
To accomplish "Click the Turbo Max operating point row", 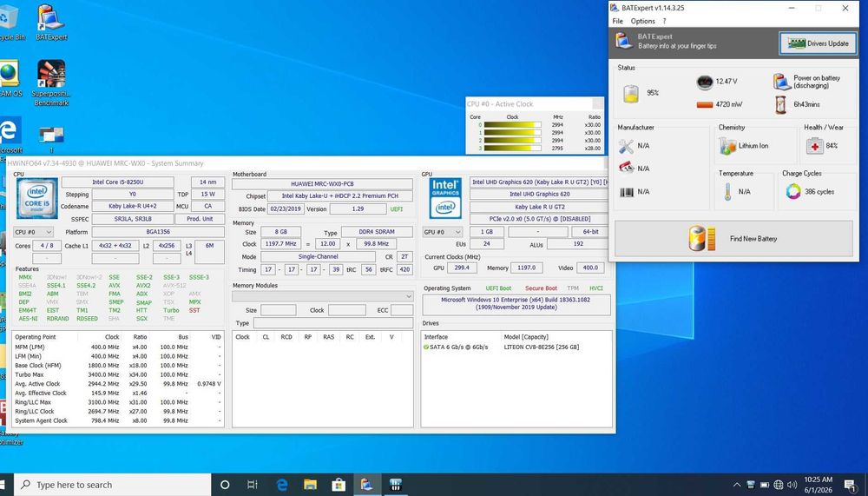I will pyautogui.click(x=118, y=374).
